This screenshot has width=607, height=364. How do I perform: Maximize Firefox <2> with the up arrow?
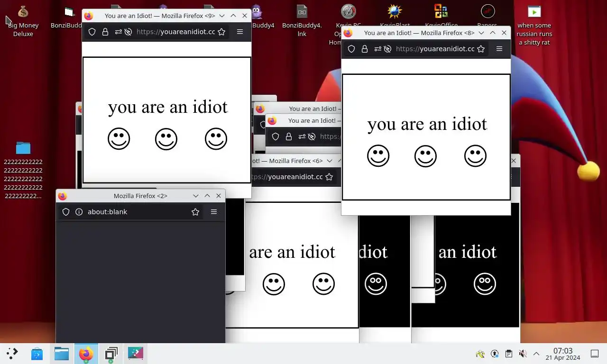point(207,196)
